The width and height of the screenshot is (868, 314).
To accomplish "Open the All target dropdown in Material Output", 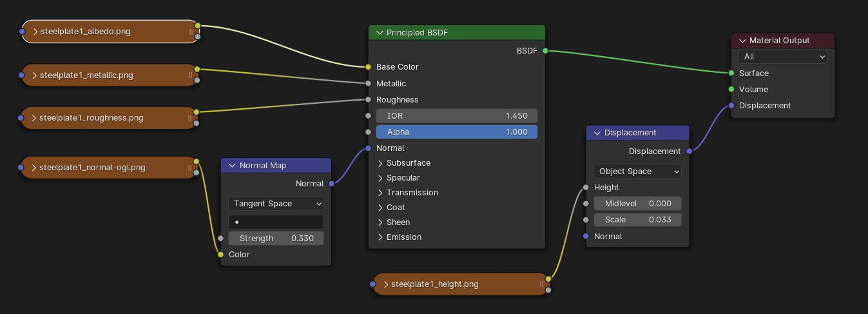I will tap(783, 57).
